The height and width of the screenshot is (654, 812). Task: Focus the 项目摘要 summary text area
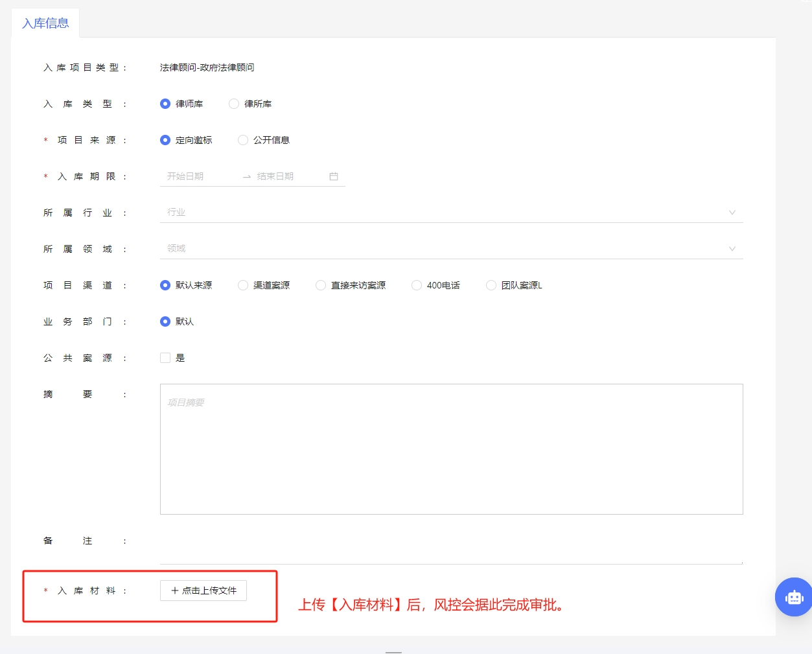(451, 449)
